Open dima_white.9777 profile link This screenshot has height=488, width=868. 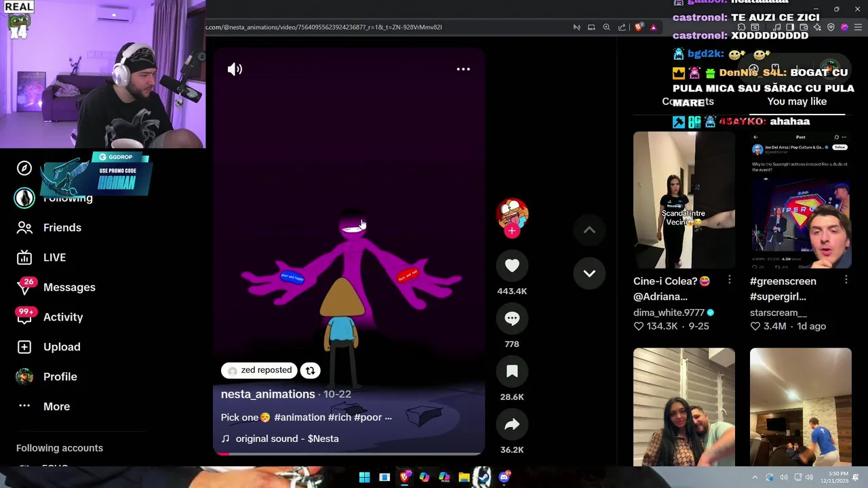(x=669, y=312)
